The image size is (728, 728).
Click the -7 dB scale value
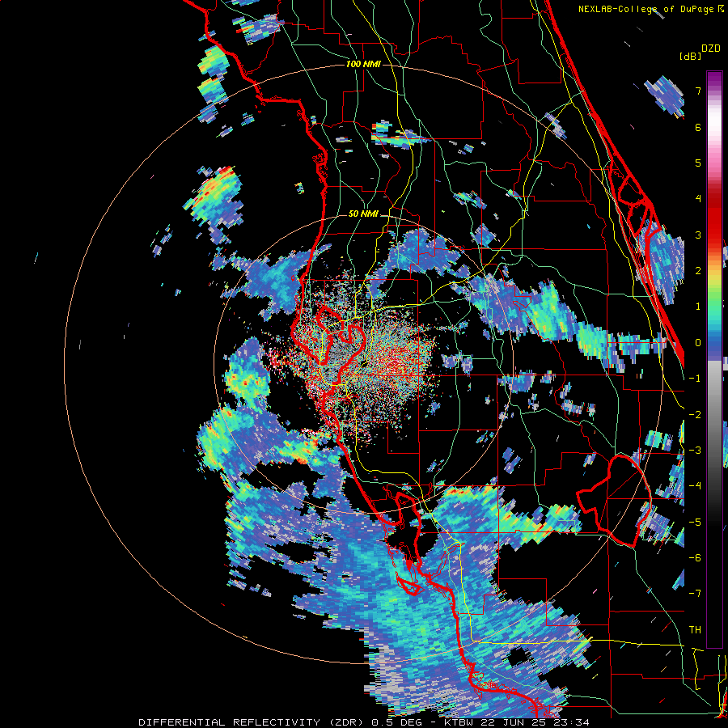[695, 594]
